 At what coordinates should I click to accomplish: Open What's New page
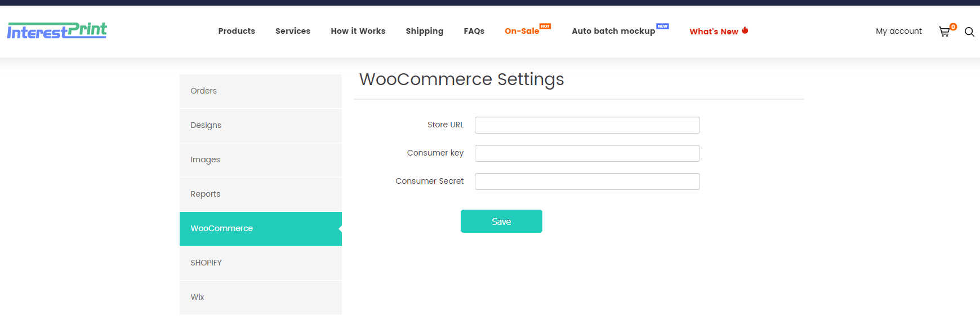pos(714,32)
